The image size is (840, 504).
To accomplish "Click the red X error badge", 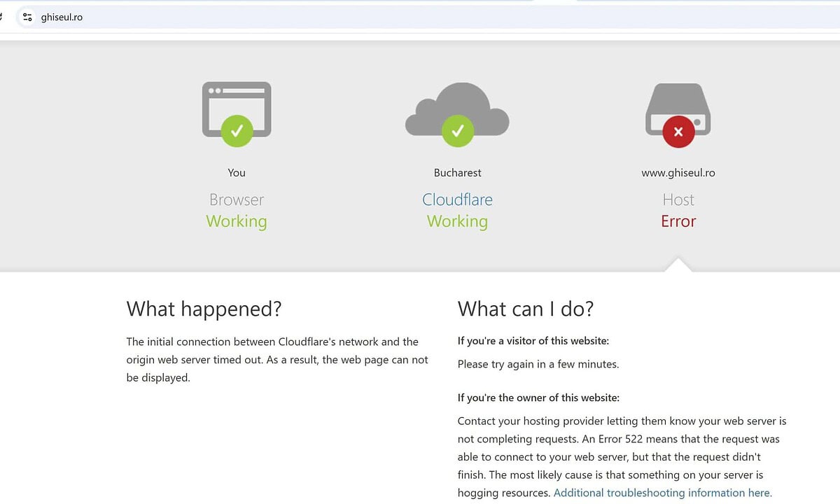I will [x=678, y=132].
